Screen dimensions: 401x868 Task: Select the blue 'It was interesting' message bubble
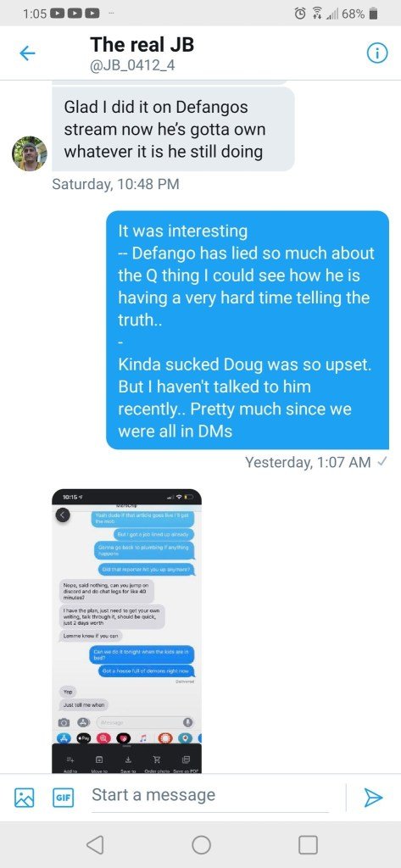click(247, 330)
